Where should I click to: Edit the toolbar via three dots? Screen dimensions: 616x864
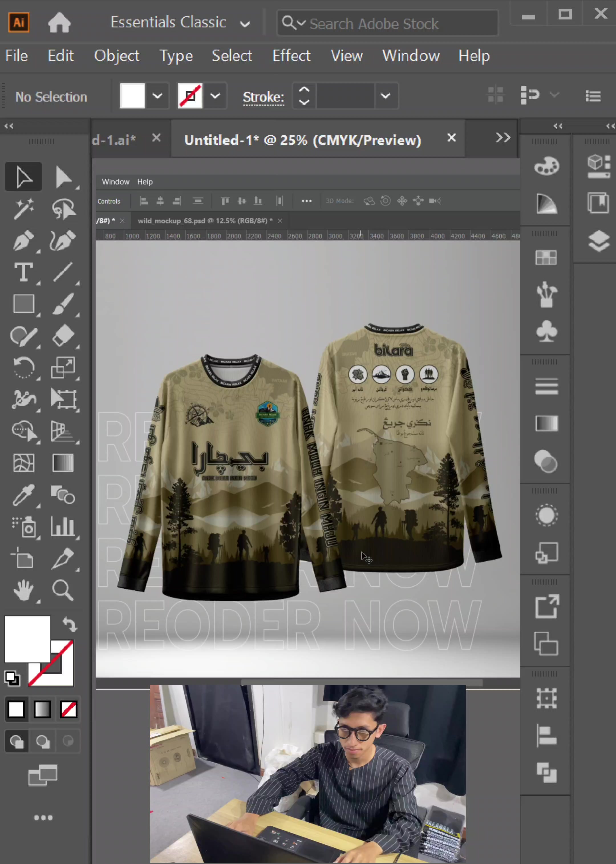click(43, 818)
